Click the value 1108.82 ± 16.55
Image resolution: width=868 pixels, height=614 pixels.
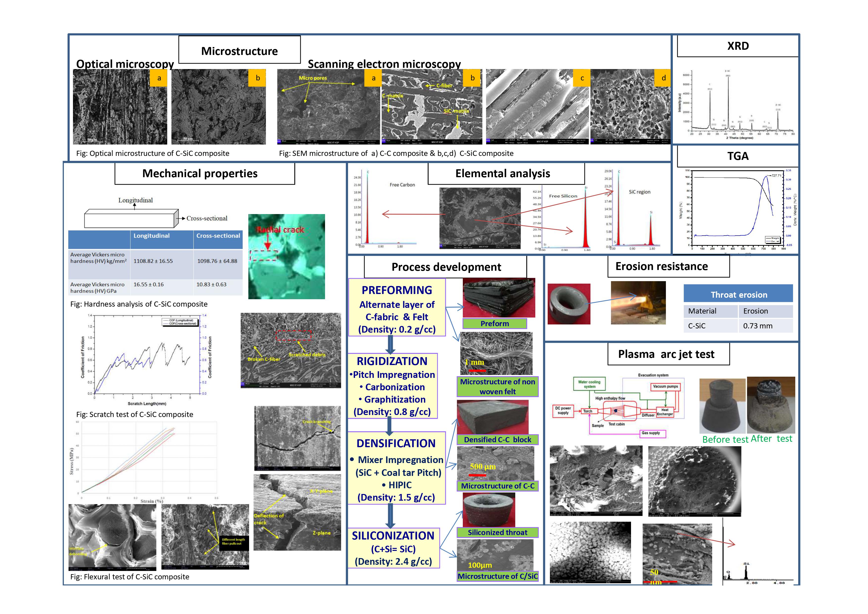[153, 261]
